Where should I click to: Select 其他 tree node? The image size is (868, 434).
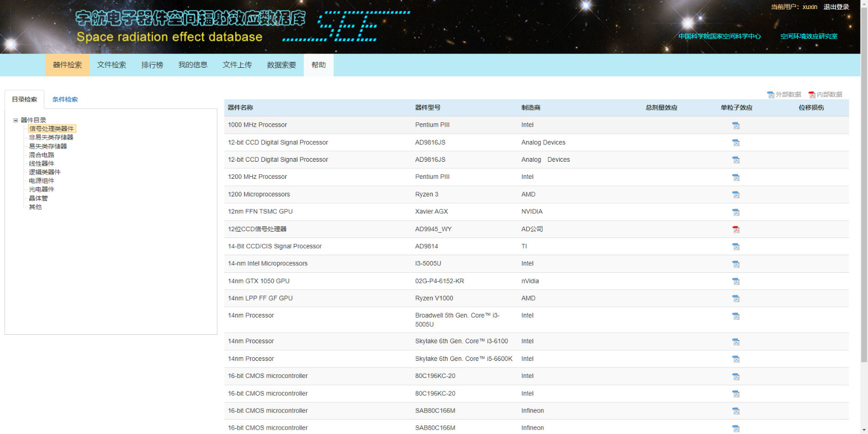click(x=35, y=207)
